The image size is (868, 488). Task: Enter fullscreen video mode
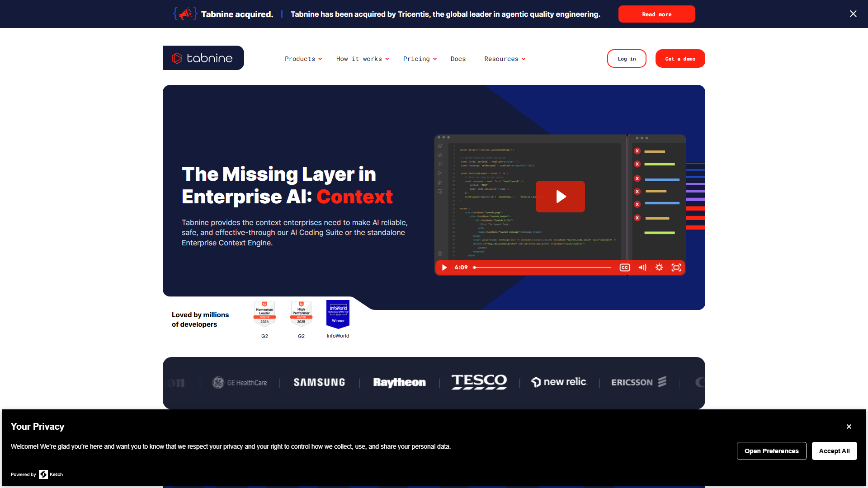(676, 267)
